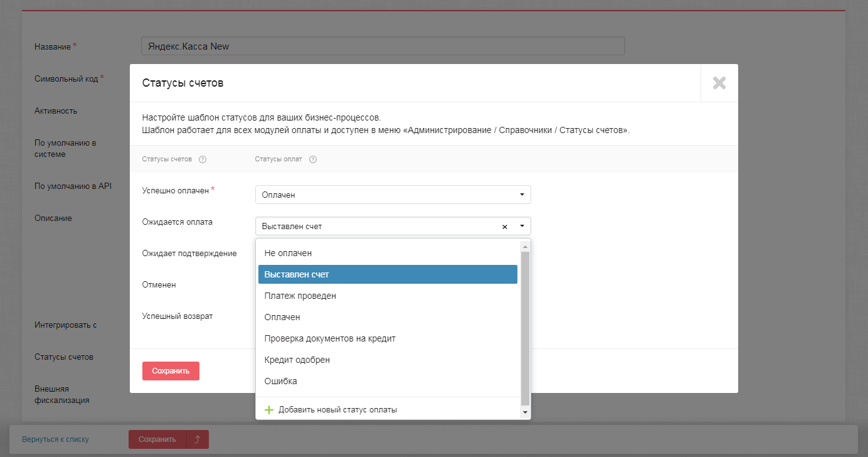The height and width of the screenshot is (457, 868).
Task: Choose Кредит одобрен status
Action: tap(297, 360)
